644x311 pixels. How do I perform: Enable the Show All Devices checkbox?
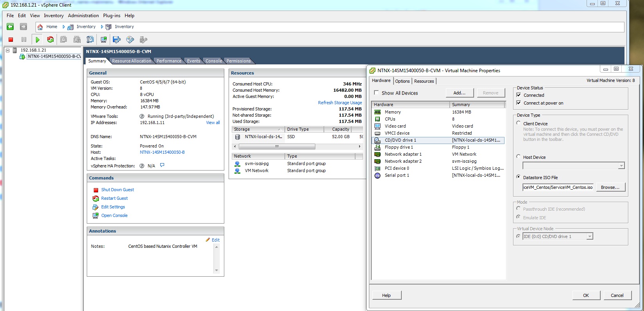click(x=376, y=93)
